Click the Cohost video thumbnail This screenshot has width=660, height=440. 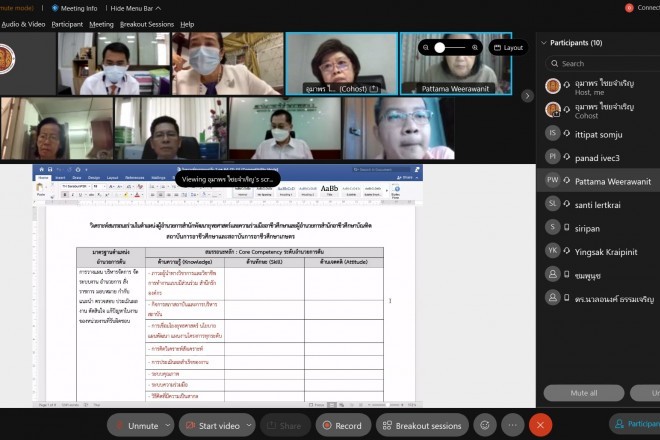tap(342, 64)
